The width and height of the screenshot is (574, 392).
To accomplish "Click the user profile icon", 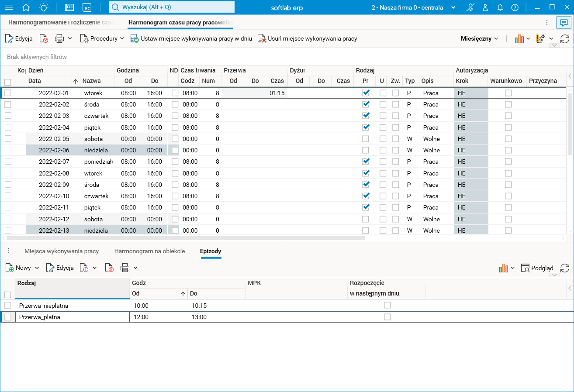I will [485, 7].
